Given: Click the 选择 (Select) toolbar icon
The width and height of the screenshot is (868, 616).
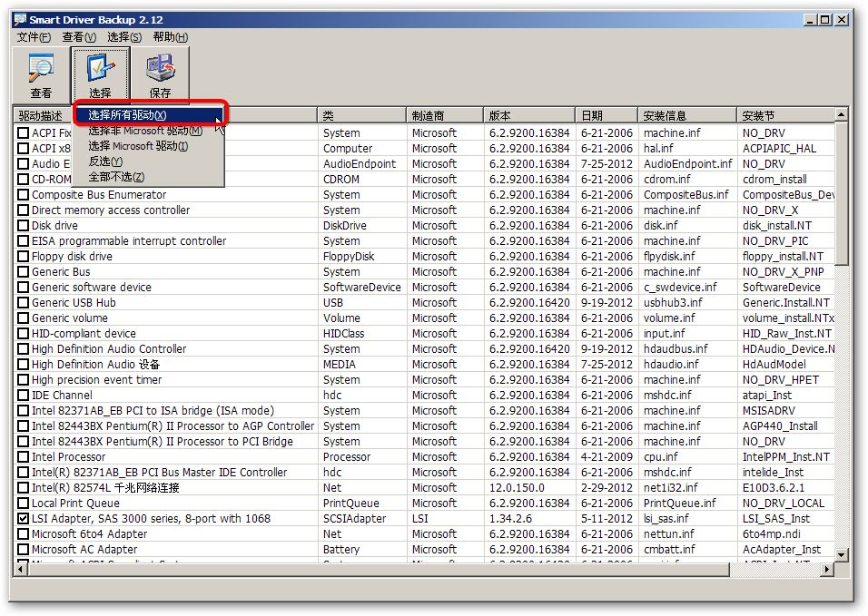Looking at the screenshot, I should pos(100,75).
